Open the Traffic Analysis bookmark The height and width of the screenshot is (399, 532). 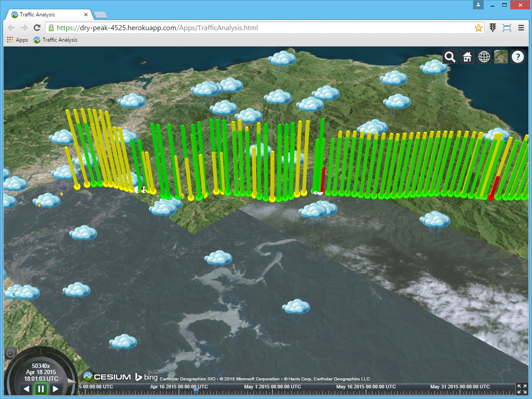[x=55, y=40]
